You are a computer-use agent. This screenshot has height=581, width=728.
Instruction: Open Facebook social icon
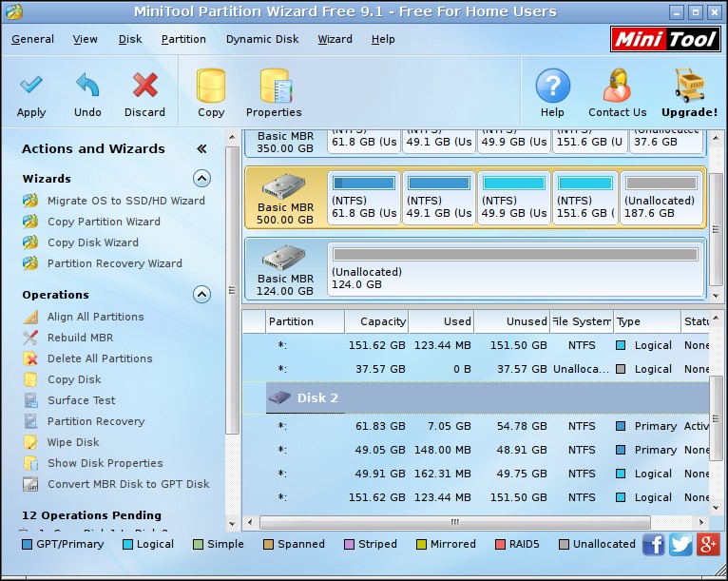653,544
